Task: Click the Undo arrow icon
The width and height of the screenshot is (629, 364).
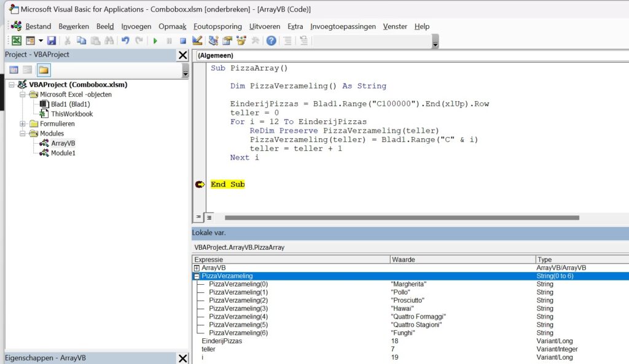Action: click(125, 41)
